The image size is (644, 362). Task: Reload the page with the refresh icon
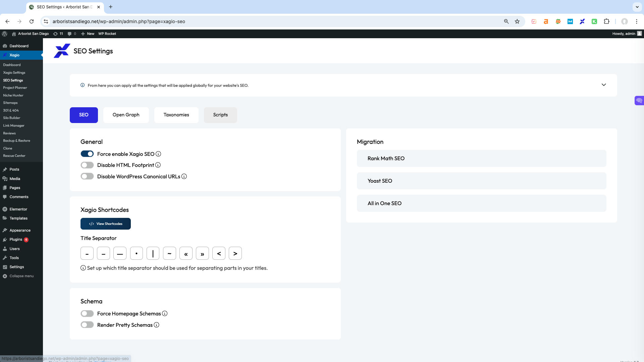pos(32,21)
